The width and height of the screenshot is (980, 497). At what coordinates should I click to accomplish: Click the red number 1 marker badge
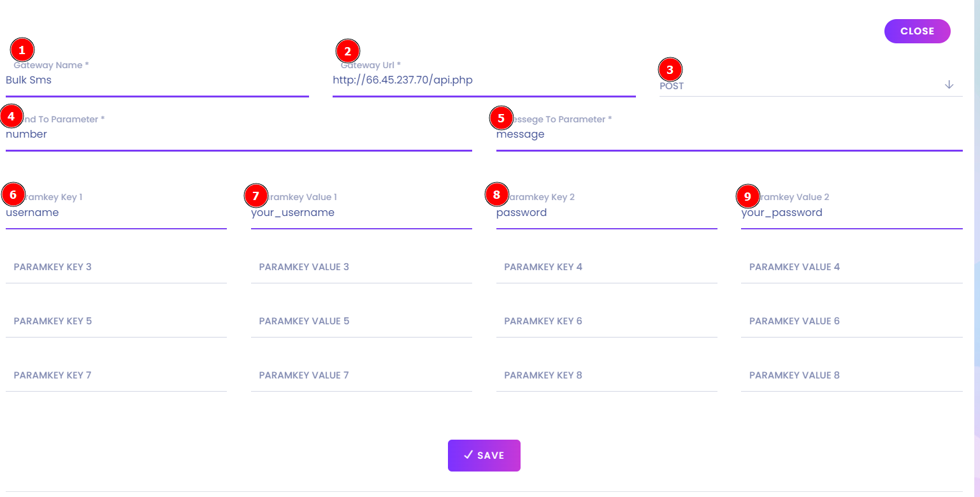pos(22,50)
